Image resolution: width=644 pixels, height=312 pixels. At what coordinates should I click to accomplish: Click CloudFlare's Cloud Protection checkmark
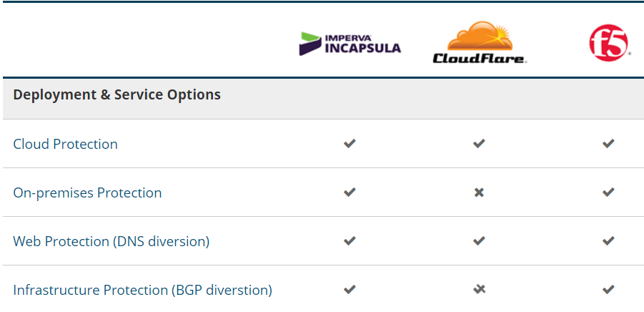pos(479,144)
